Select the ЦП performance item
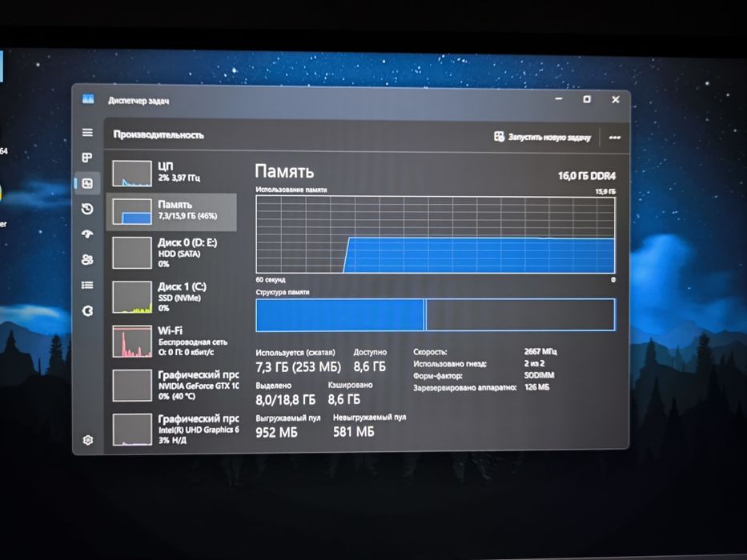The image size is (747, 560). tap(171, 173)
